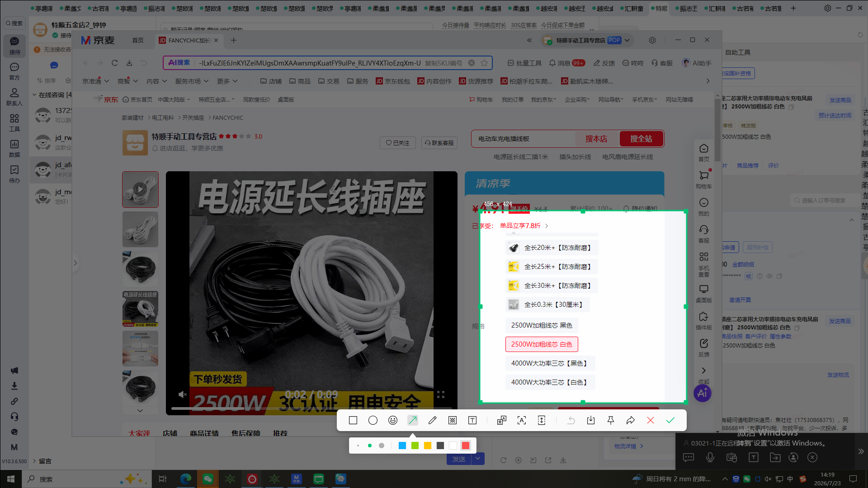Choose the largest stroke size dot
Viewport: 868px width, 488px height.
(382, 446)
